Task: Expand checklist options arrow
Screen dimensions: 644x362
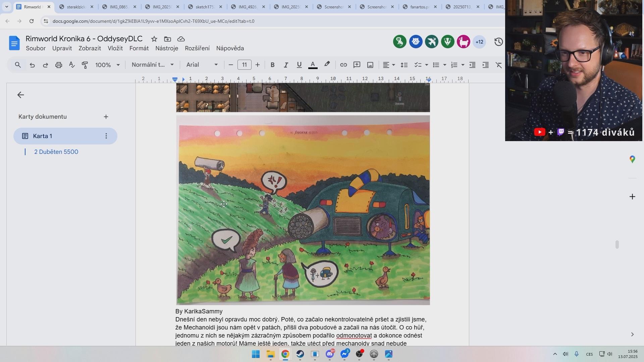Action: click(427, 65)
